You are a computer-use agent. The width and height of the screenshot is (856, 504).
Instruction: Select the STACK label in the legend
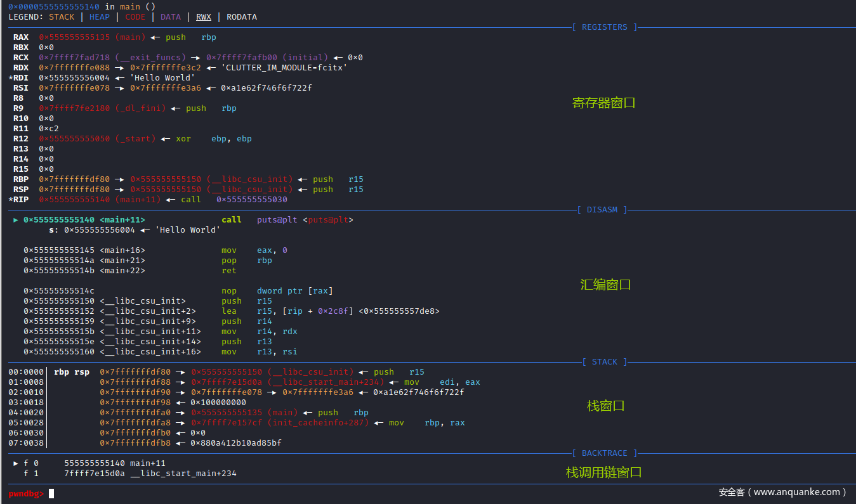[x=62, y=17]
